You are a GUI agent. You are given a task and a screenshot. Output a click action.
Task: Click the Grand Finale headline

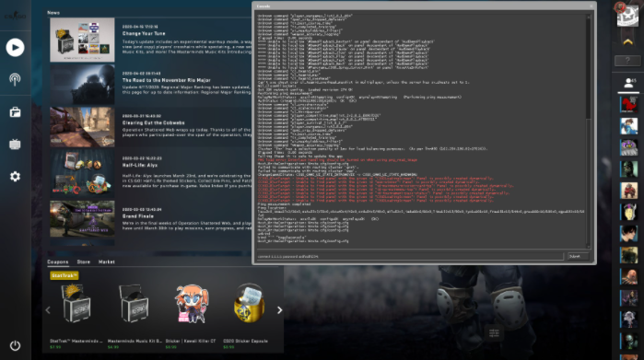137,216
